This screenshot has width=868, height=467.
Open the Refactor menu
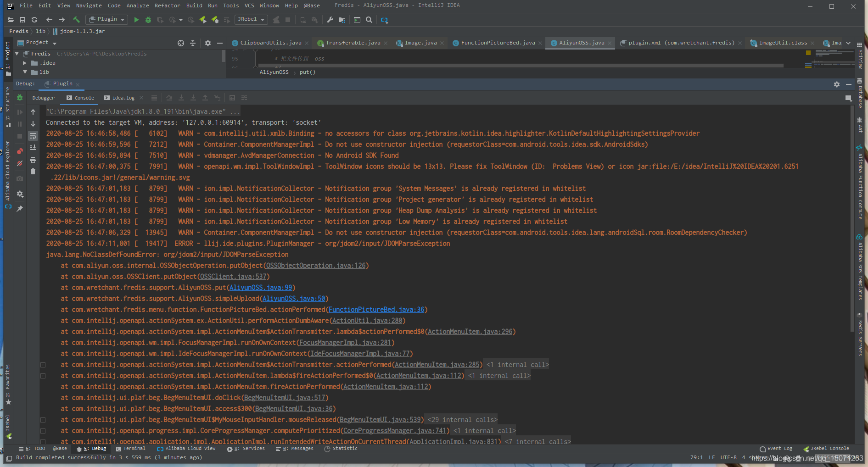[167, 6]
